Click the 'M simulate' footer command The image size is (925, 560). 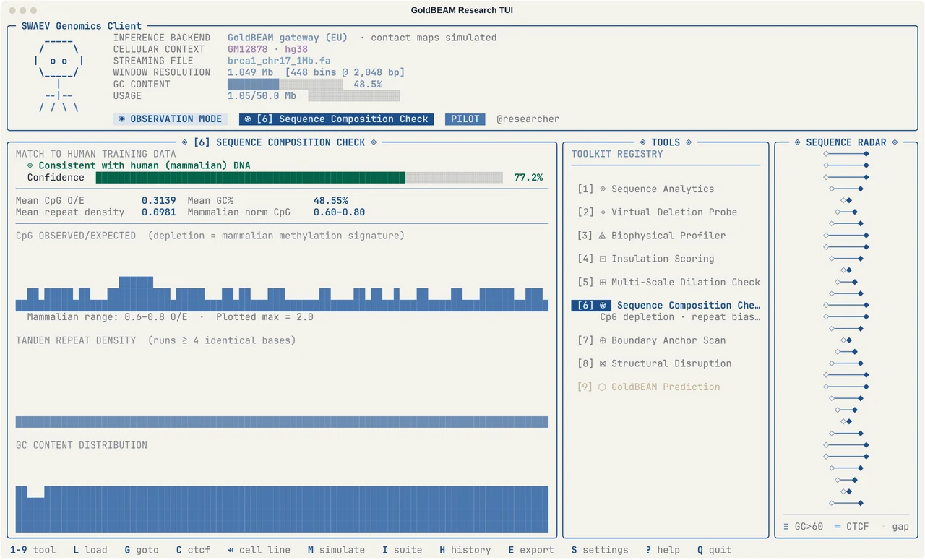click(x=336, y=550)
